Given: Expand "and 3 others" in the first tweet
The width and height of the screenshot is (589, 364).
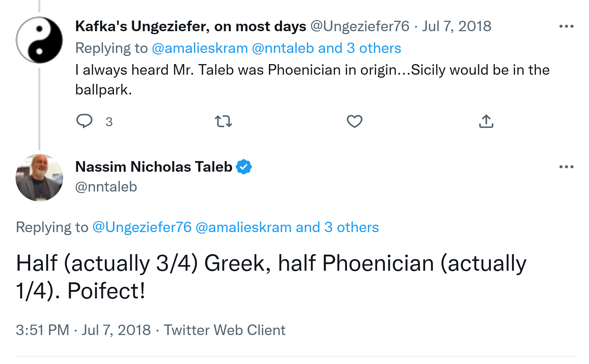Looking at the screenshot, I should click(360, 48).
